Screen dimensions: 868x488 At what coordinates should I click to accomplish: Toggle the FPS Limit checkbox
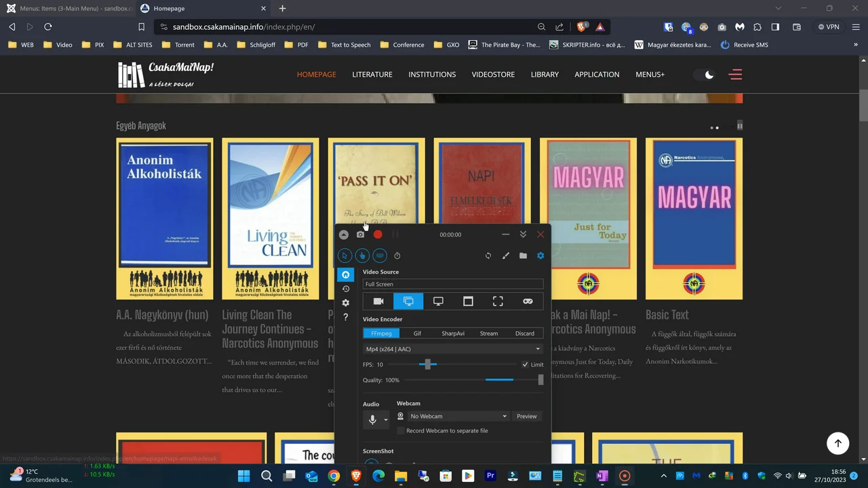pos(525,365)
